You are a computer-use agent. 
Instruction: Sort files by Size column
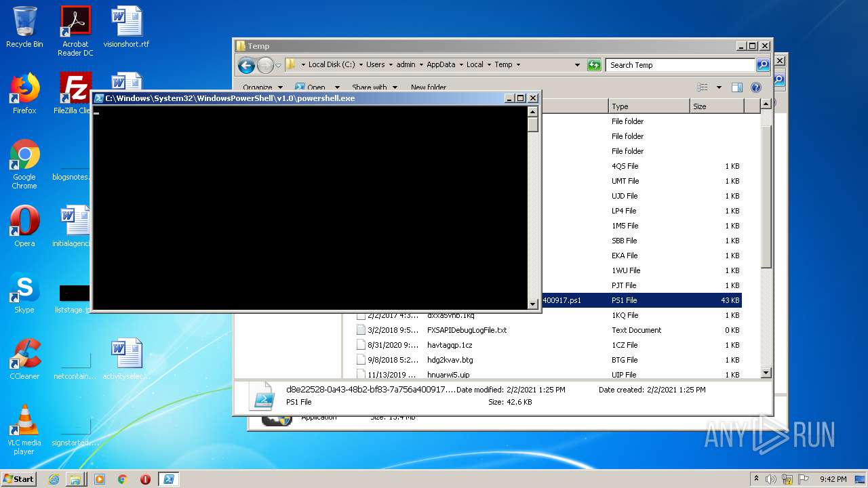click(716, 106)
